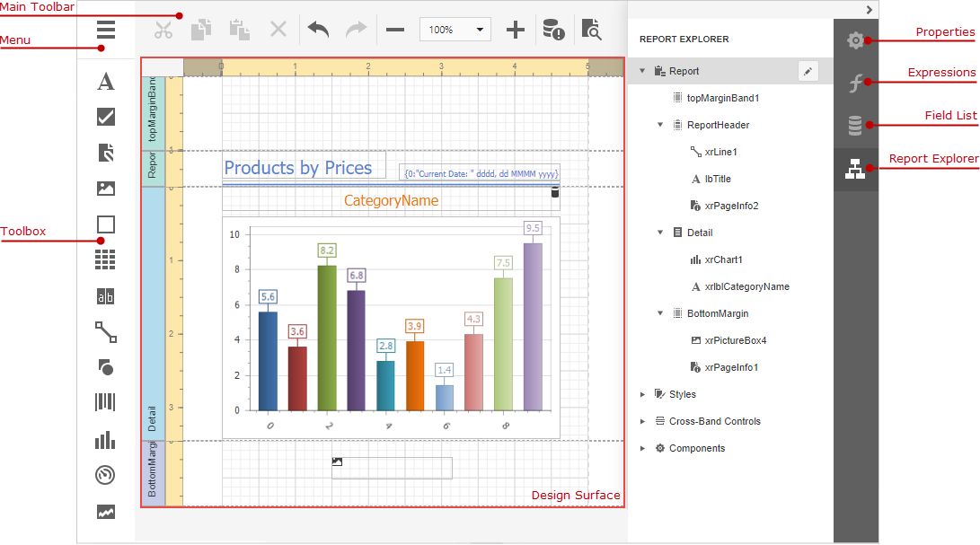The image size is (980, 545).
Task: Select the Chart tool in toolbox
Action: 106,439
